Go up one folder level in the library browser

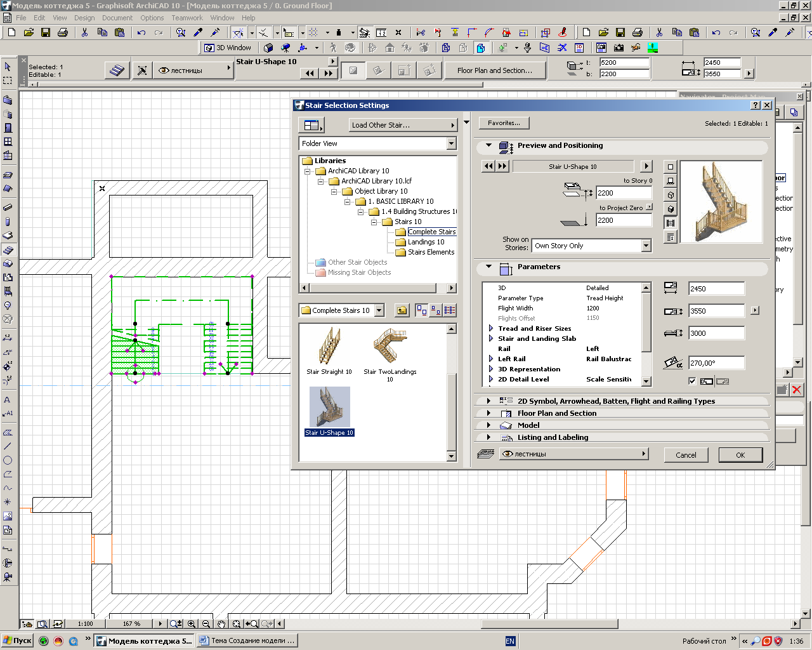[x=402, y=310]
